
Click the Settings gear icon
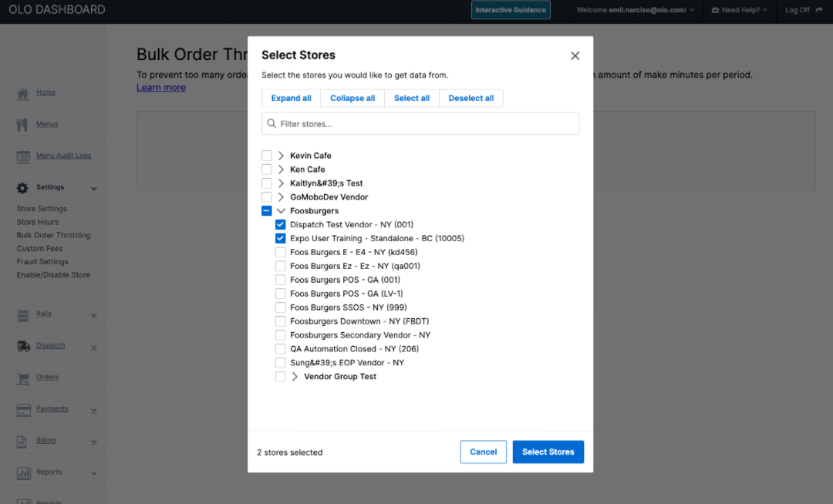22,188
